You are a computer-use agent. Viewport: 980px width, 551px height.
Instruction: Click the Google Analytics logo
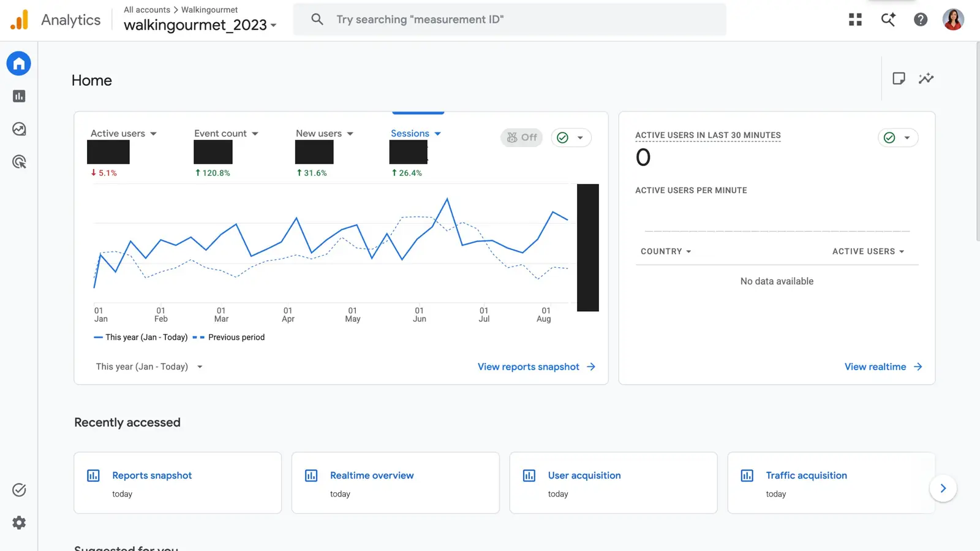19,20
